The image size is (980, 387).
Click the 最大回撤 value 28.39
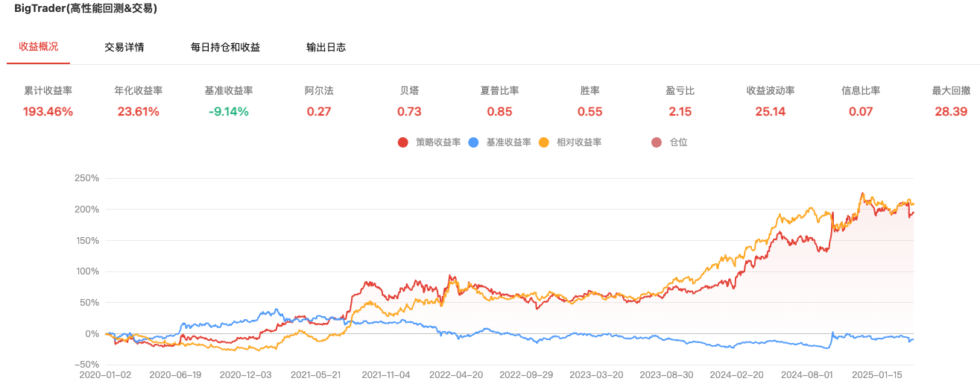pyautogui.click(x=951, y=112)
